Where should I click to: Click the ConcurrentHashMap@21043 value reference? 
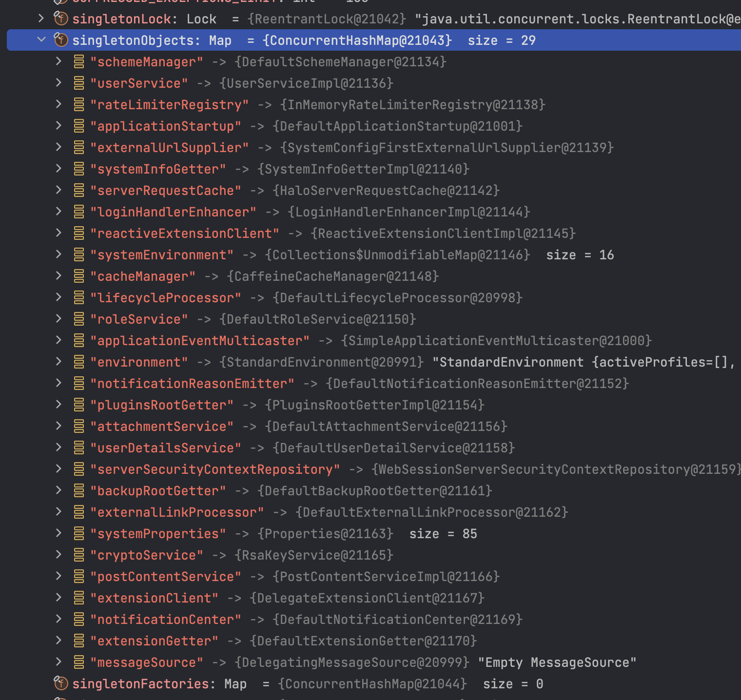tap(356, 40)
